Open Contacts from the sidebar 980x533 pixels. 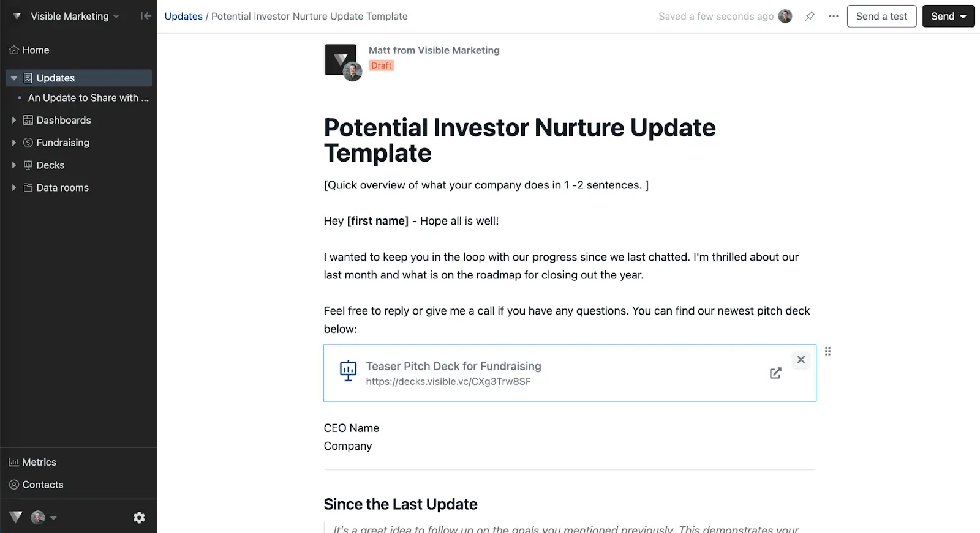coord(42,484)
